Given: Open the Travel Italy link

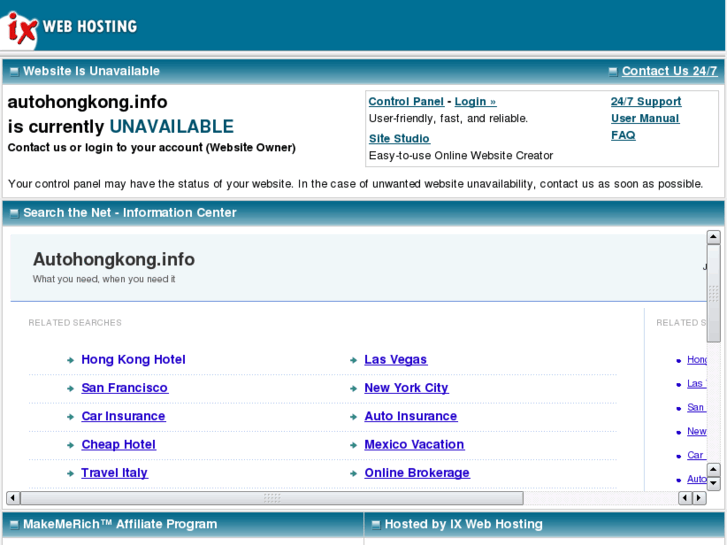Looking at the screenshot, I should [x=115, y=473].
